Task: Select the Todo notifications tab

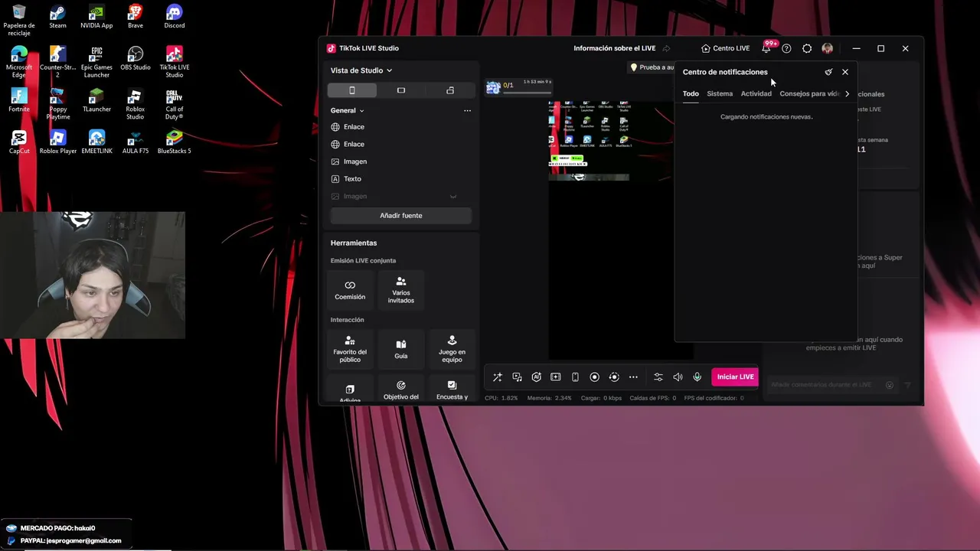Action: (x=691, y=93)
